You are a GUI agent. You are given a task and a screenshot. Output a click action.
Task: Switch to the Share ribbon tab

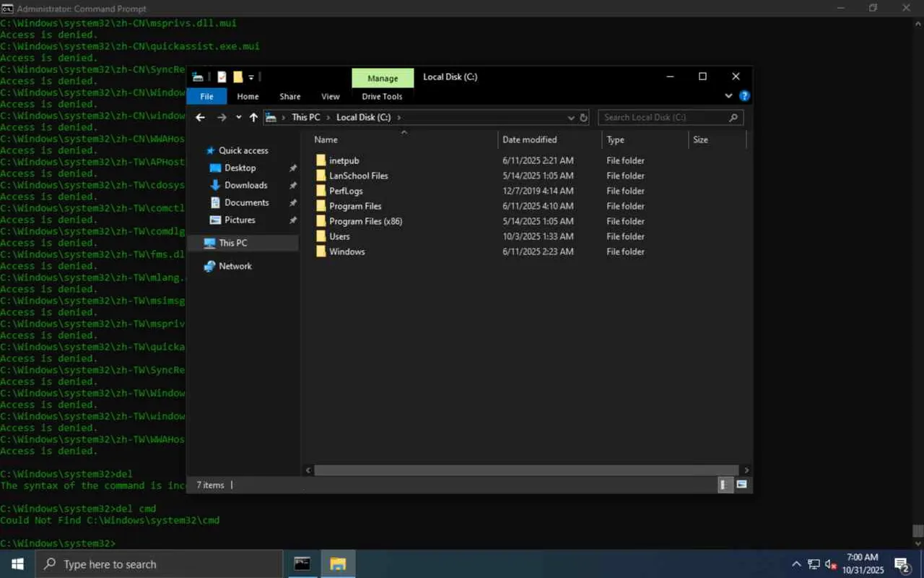coord(290,96)
